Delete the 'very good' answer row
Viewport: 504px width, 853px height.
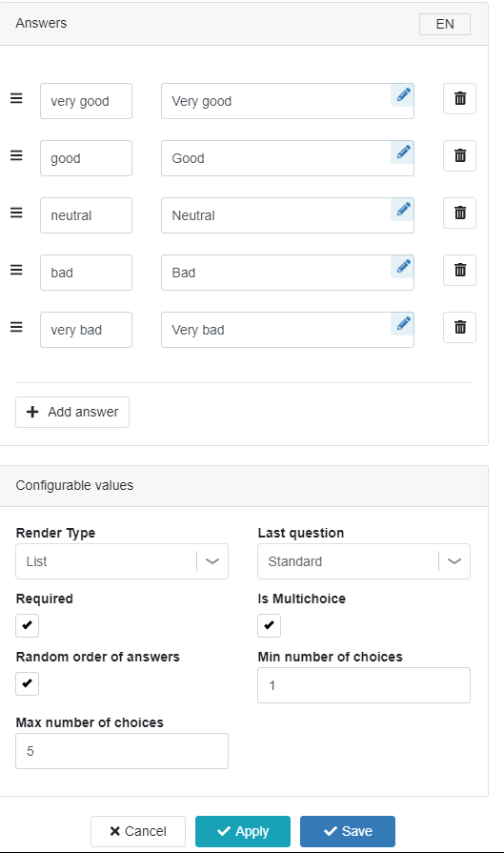[459, 98]
